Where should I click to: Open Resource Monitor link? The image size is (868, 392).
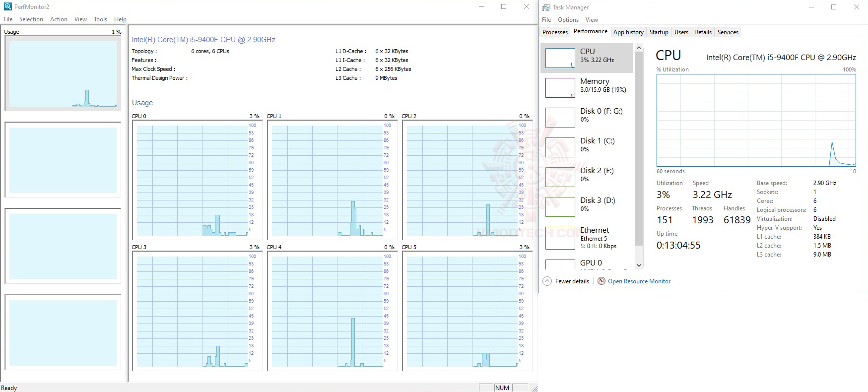[639, 281]
